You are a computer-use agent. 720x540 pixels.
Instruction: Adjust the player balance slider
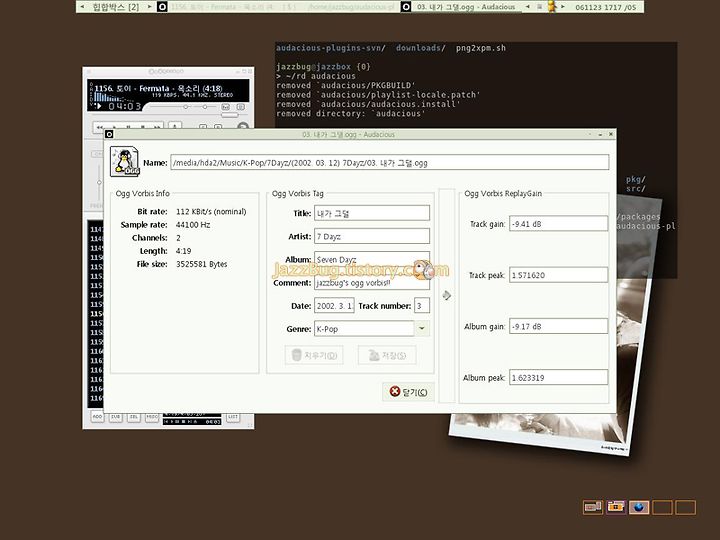coord(205,107)
